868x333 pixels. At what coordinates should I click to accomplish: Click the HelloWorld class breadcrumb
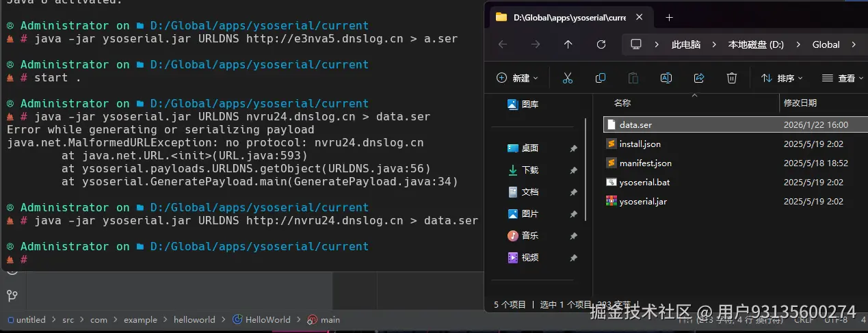(x=261, y=319)
